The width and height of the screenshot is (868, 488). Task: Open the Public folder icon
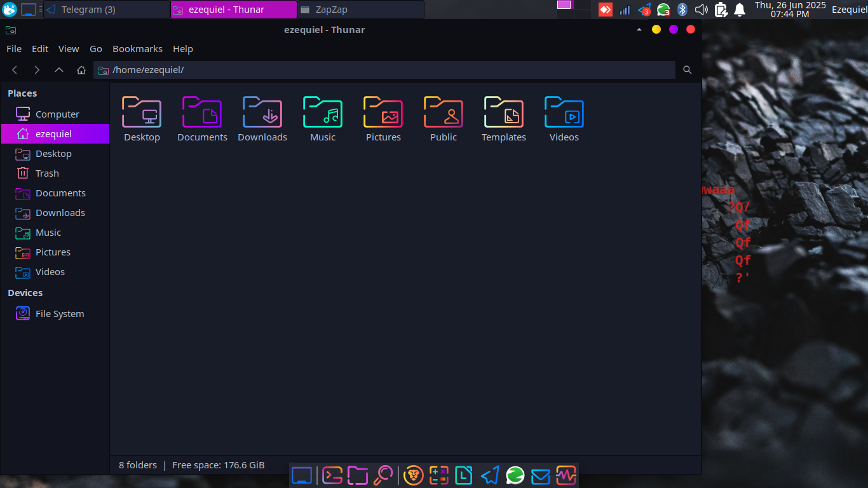[x=444, y=119]
